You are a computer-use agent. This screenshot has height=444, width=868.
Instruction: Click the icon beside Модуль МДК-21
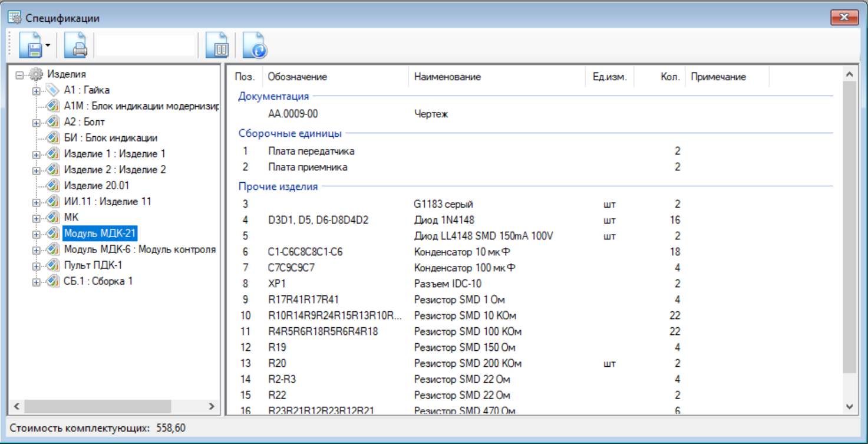[52, 233]
